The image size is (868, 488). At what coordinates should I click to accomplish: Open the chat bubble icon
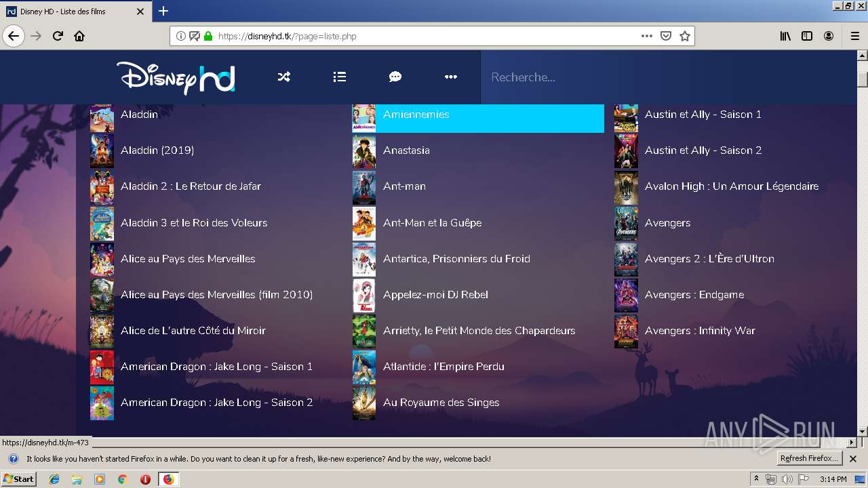395,77
